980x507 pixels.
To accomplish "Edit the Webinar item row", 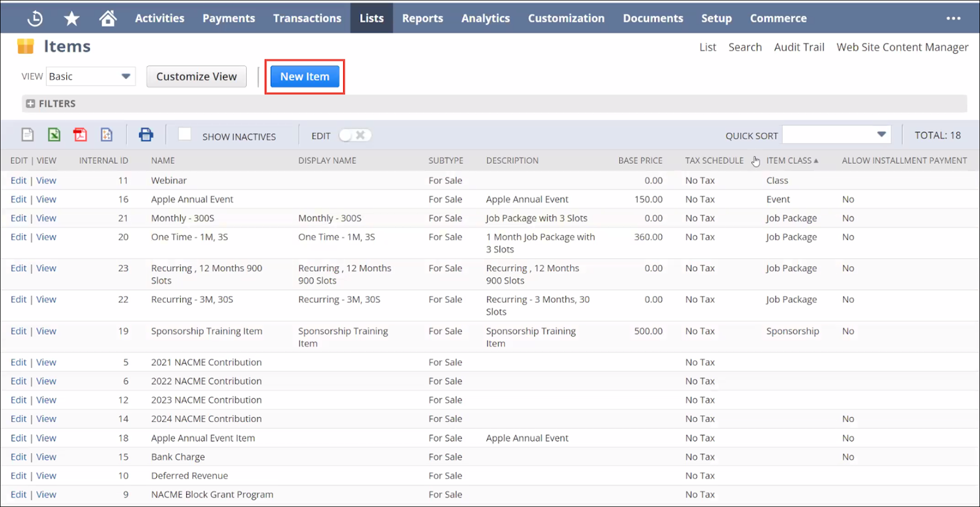I will pyautogui.click(x=18, y=180).
